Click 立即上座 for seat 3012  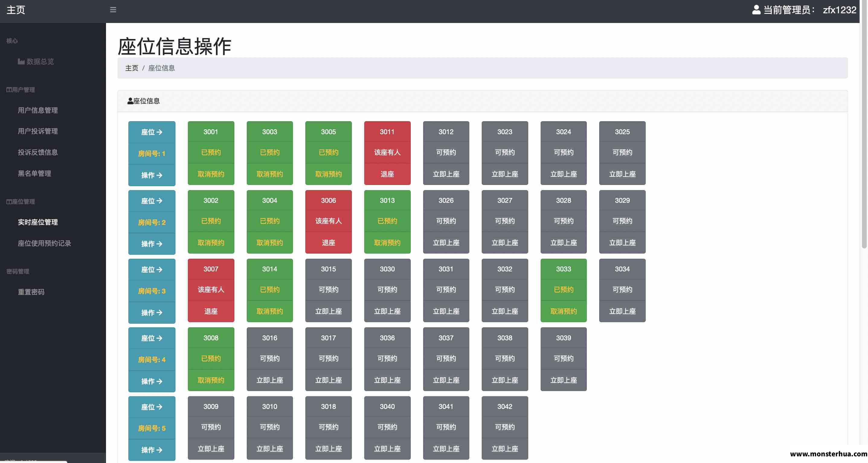coord(446,174)
